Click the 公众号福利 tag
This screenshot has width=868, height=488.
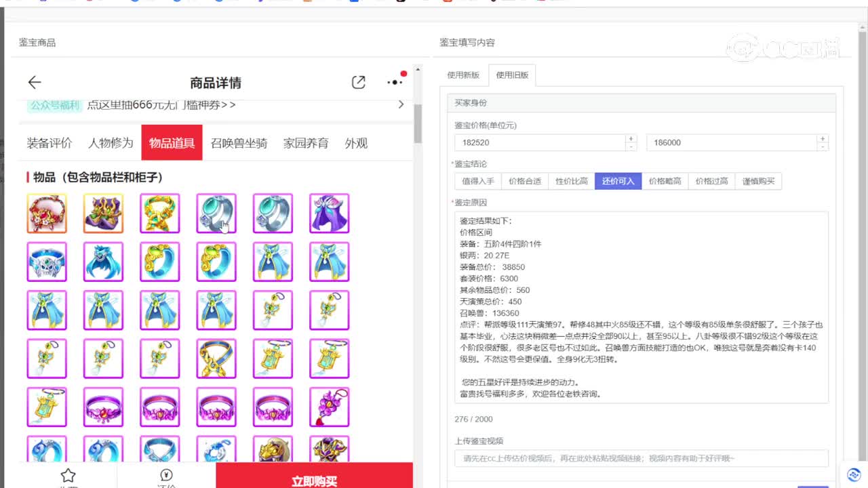pos(54,104)
